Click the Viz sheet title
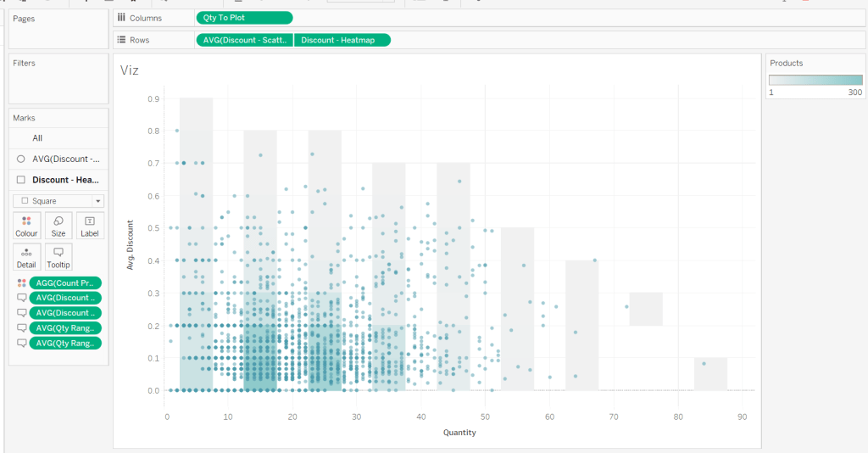Screen dimensions: 868x453 130,70
